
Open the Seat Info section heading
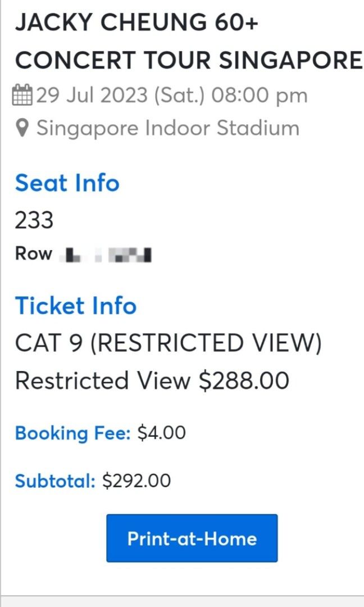coord(67,183)
